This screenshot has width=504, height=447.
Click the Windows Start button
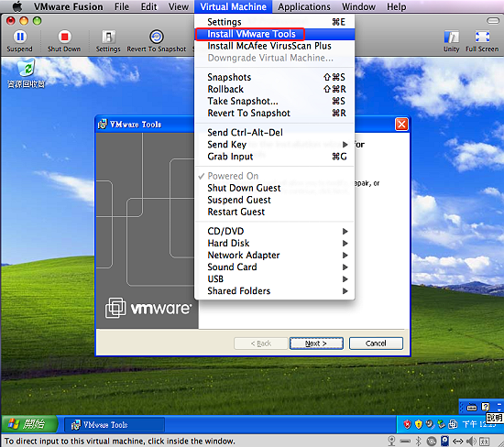click(29, 424)
